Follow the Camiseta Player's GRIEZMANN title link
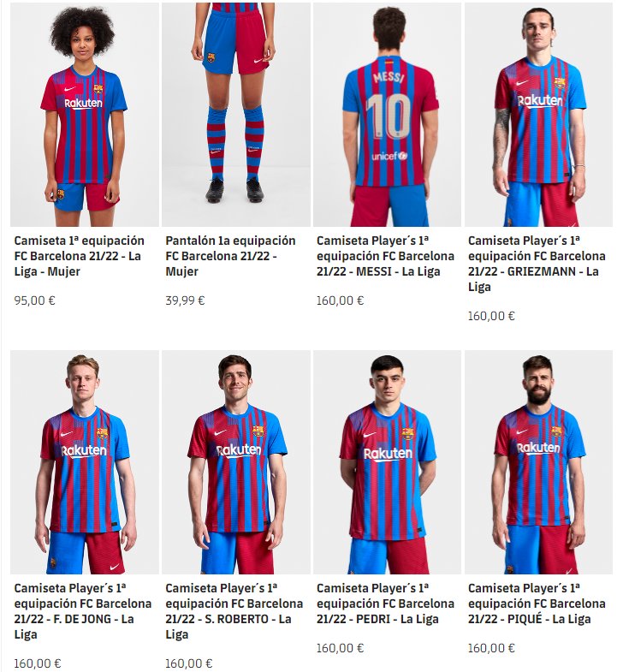The height and width of the screenshot is (672, 623). pyautogui.click(x=537, y=264)
